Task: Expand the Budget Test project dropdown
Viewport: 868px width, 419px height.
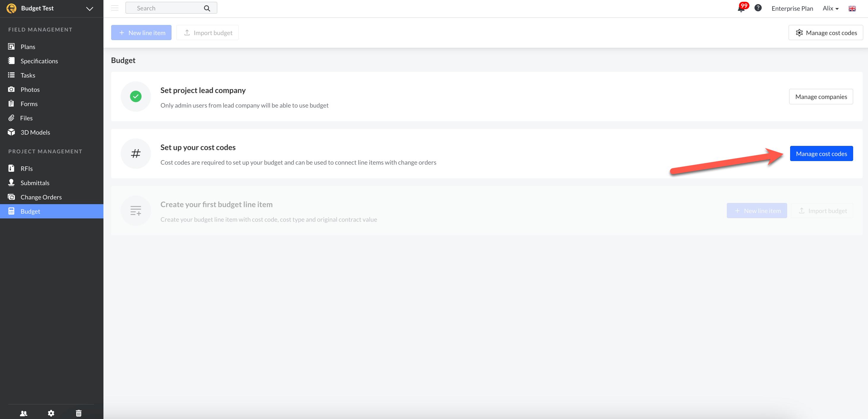Action: coord(89,8)
